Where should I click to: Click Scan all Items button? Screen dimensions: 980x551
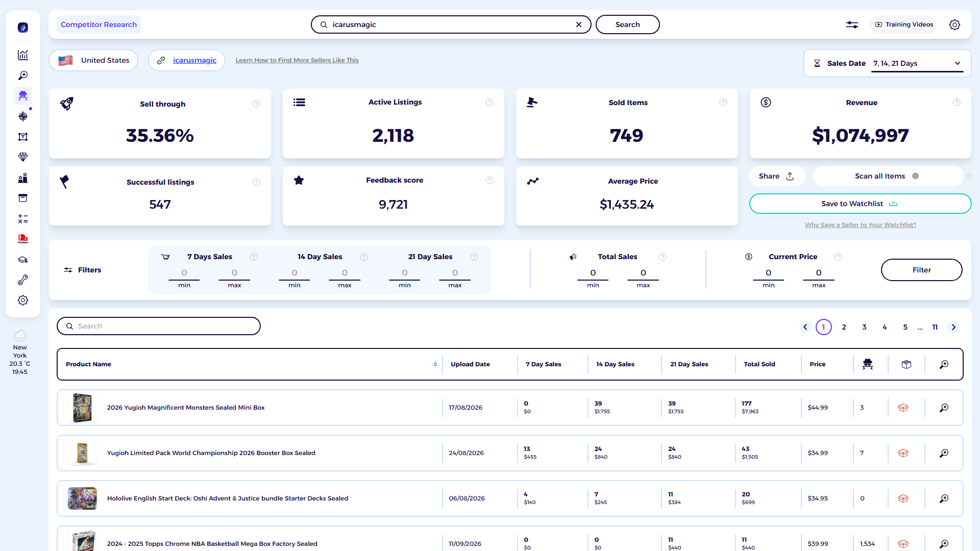pos(887,176)
